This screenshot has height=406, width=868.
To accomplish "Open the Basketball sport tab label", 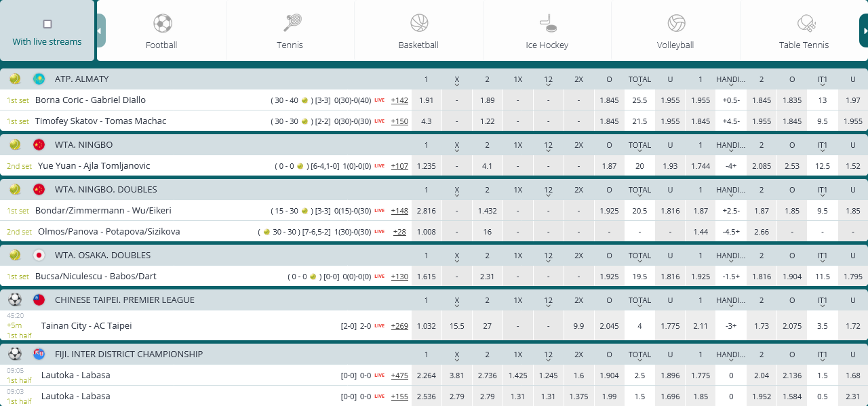I will [418, 45].
